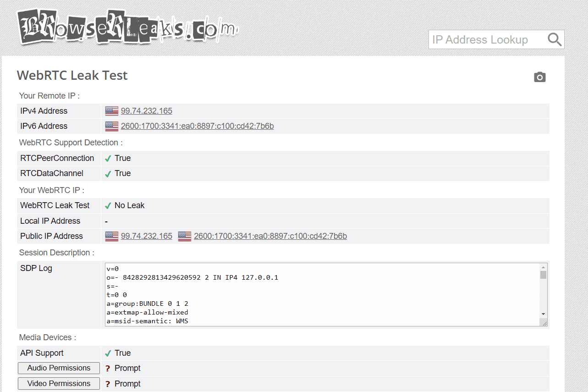This screenshot has height=392, width=588.
Task: Click the search magnifier icon
Action: pyautogui.click(x=555, y=40)
